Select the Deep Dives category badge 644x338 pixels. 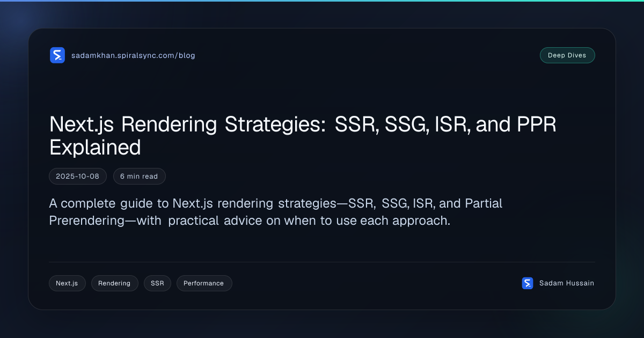click(567, 55)
